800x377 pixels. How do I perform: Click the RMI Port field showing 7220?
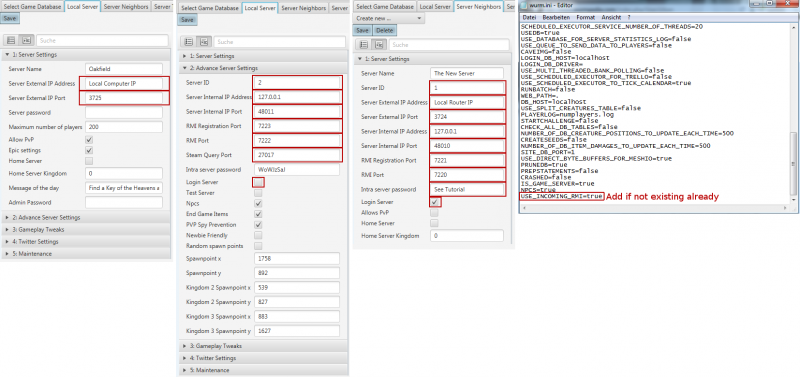[x=467, y=174]
